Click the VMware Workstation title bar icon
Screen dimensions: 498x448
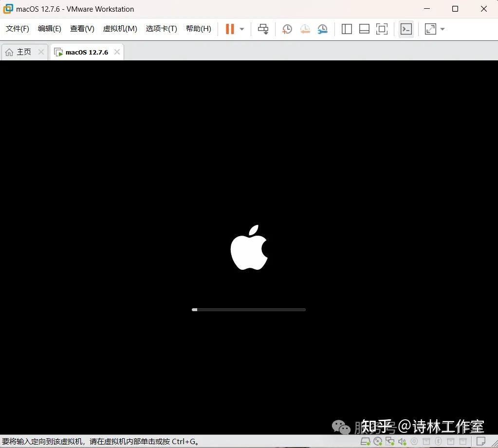(x=8, y=9)
